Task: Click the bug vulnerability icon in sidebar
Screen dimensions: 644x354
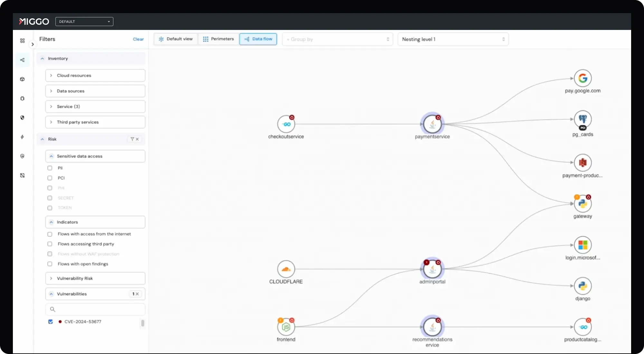Action: click(x=22, y=98)
